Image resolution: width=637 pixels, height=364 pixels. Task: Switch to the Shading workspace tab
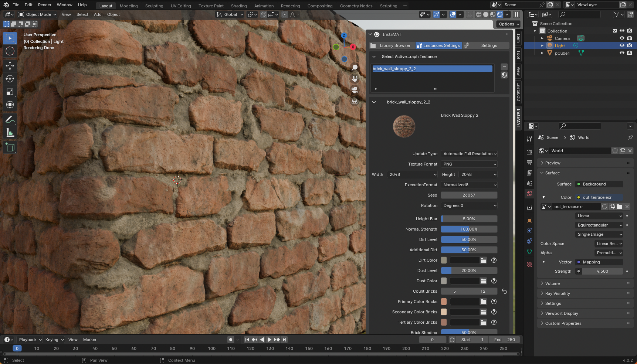(x=239, y=6)
